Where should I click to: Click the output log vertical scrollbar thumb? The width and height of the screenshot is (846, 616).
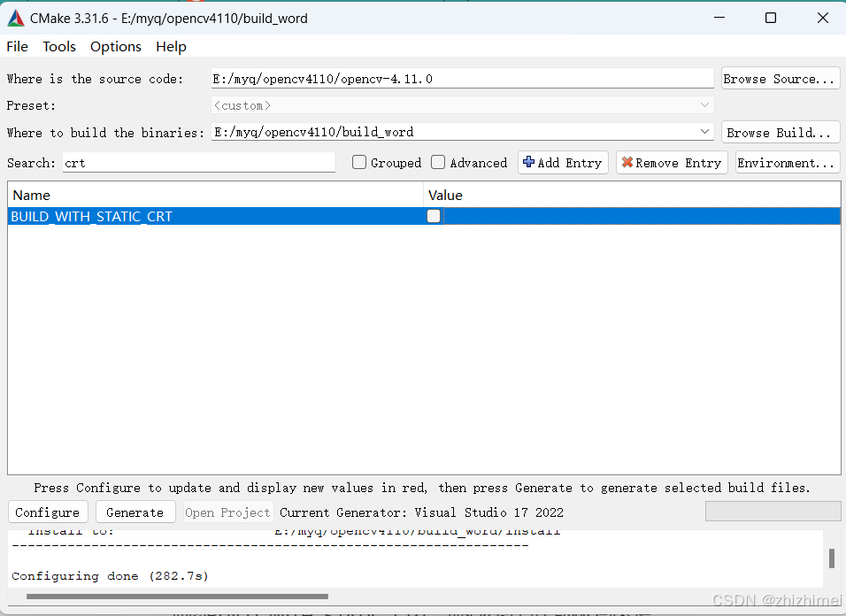click(x=832, y=558)
